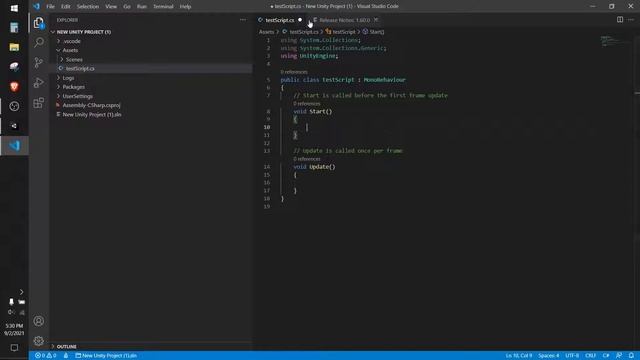Open editor more actions ellipsis

click(x=631, y=20)
